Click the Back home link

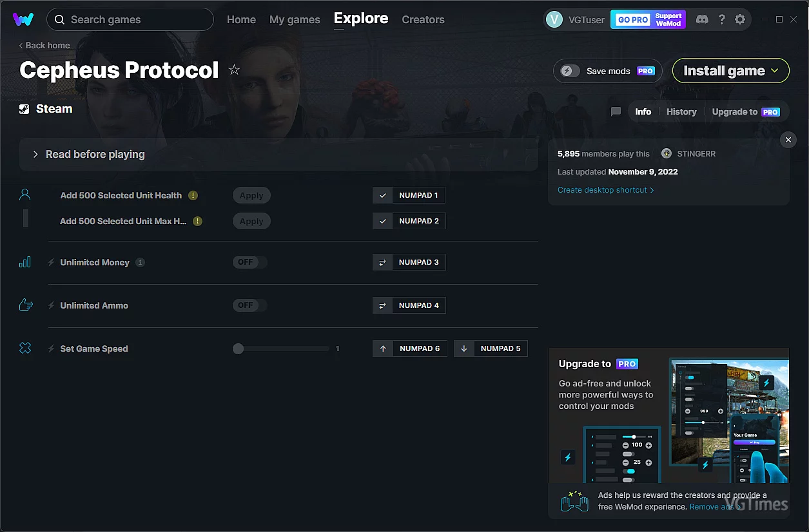click(x=44, y=46)
